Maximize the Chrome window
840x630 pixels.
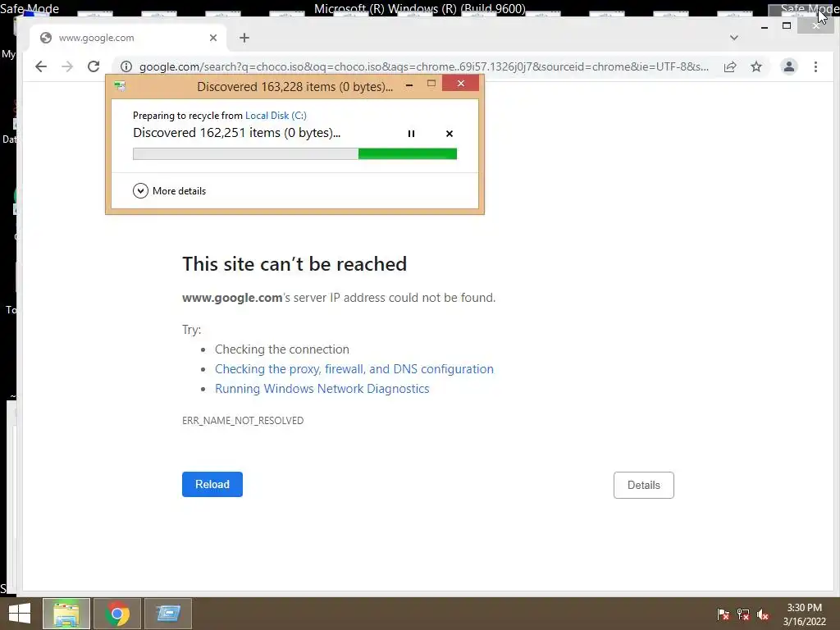(x=787, y=25)
